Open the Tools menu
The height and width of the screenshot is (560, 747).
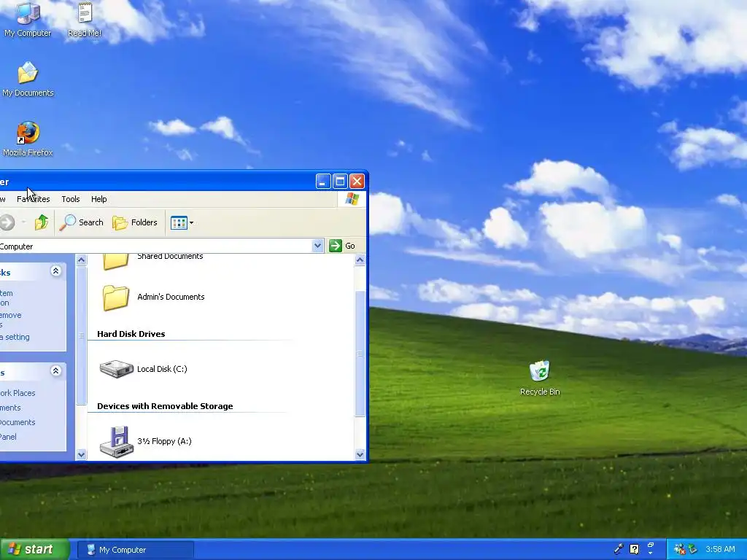point(71,199)
